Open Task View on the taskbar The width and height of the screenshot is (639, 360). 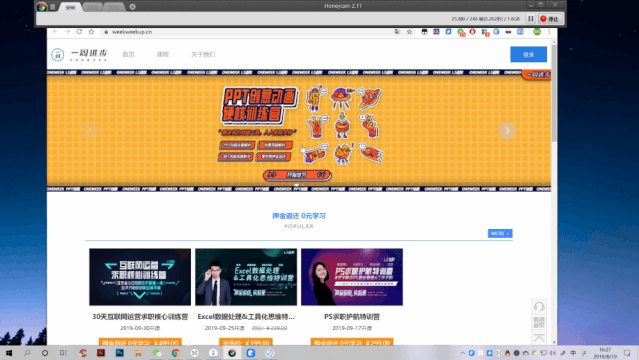point(63,353)
